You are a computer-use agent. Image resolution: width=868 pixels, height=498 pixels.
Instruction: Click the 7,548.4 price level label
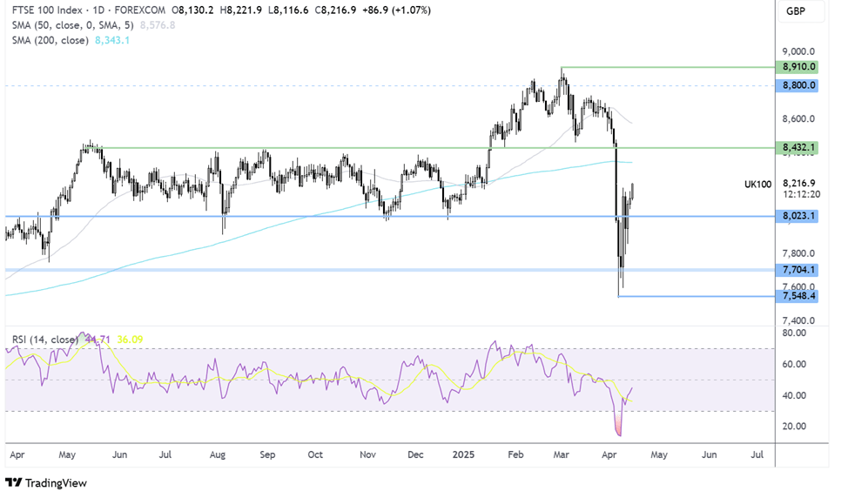coord(797,296)
